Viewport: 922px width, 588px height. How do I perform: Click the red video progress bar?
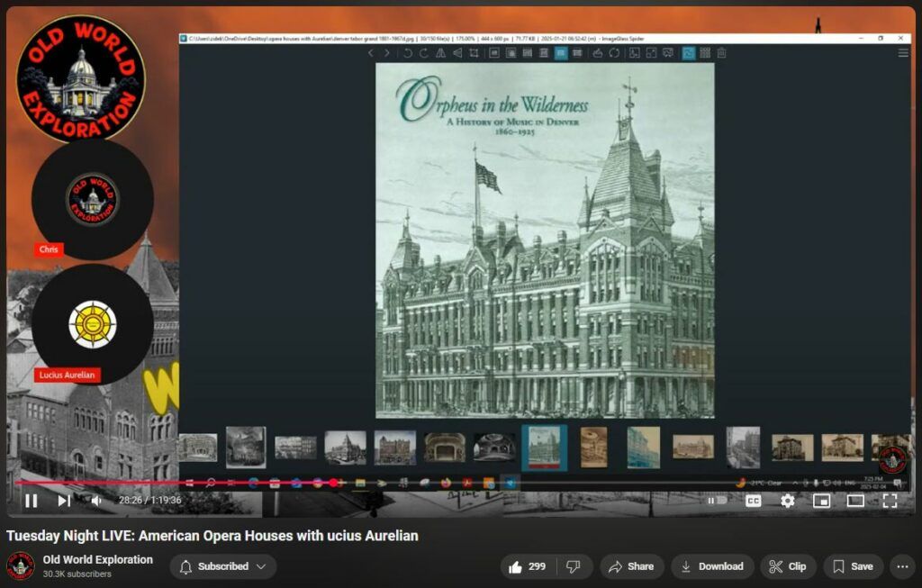pos(180,483)
